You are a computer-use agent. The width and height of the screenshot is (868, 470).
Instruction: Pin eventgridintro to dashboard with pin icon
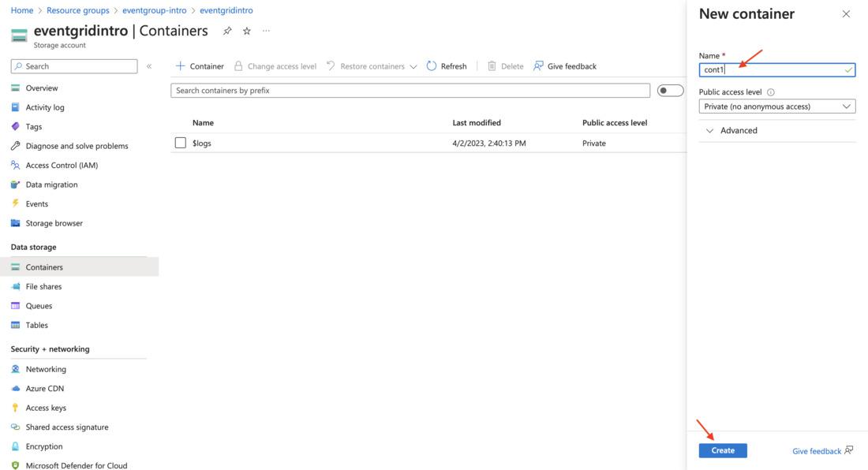(x=227, y=31)
